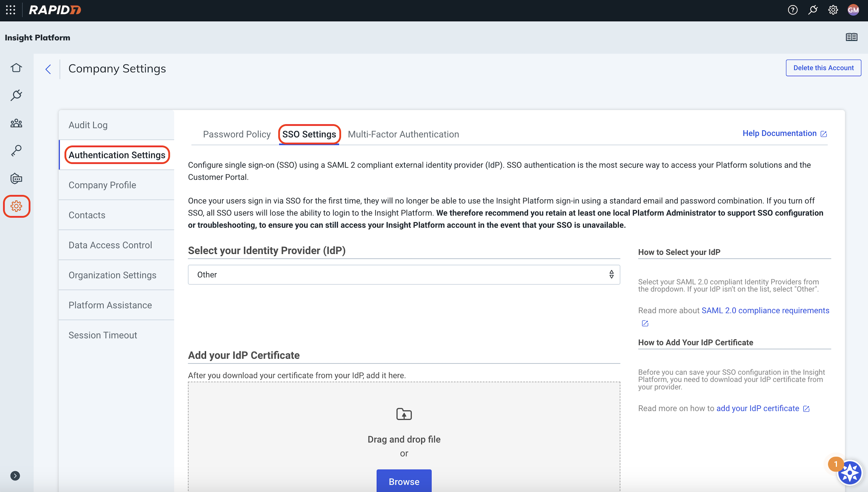Open the Identity Provider dropdown showing Other
This screenshot has width=868, height=492.
[x=404, y=274]
